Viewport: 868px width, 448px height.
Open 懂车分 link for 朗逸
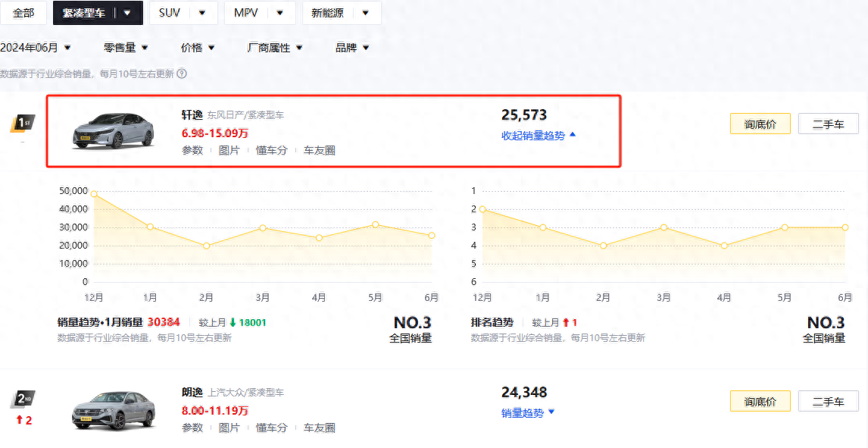pos(271,428)
